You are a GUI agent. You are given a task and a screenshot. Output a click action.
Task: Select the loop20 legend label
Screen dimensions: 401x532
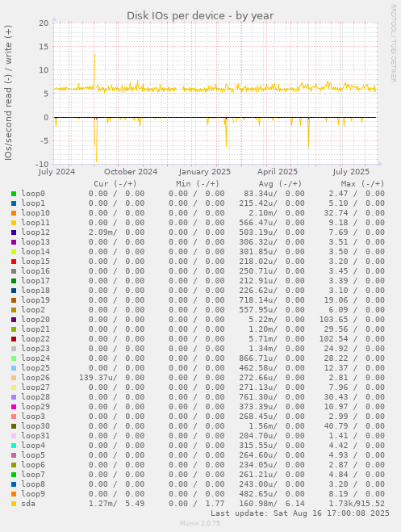(x=36, y=320)
